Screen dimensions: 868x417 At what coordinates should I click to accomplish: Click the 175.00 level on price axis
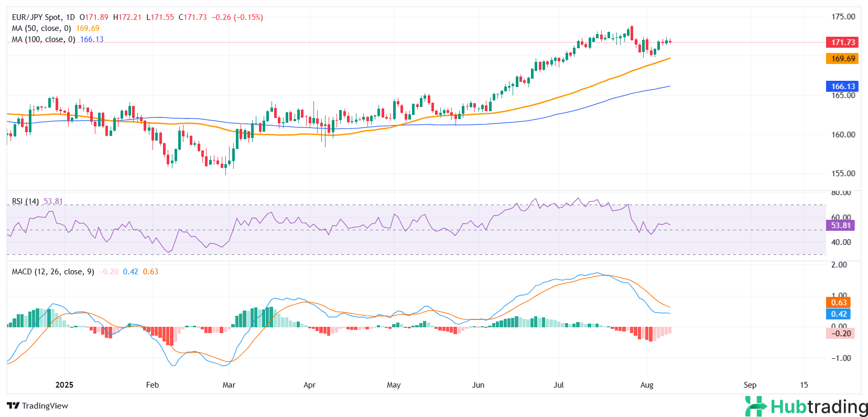tap(843, 17)
